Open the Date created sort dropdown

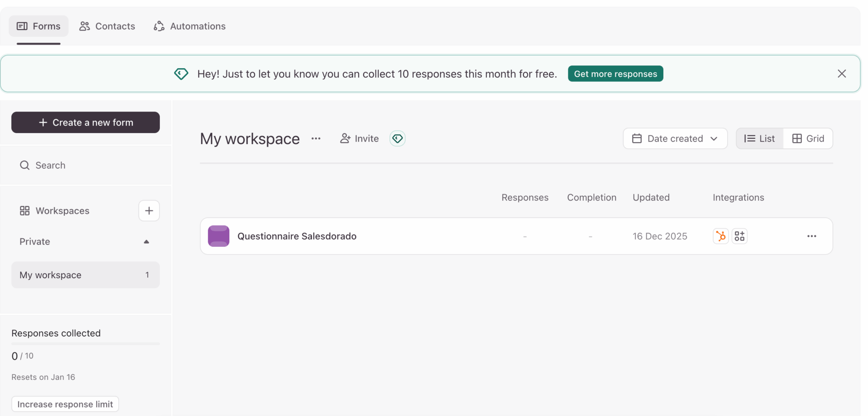(675, 139)
